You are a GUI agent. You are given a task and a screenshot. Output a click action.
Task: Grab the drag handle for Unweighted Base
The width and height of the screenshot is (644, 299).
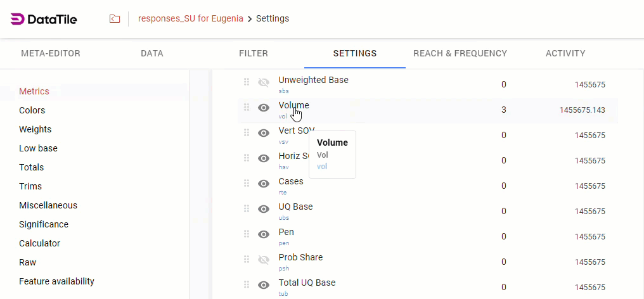click(x=247, y=82)
